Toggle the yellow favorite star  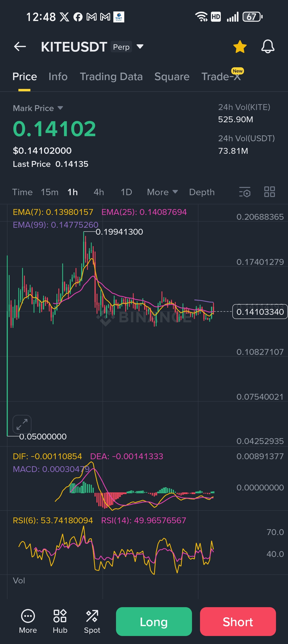(240, 47)
